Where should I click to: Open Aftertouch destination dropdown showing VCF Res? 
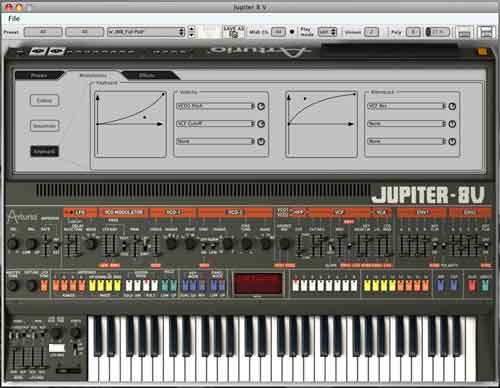click(406, 106)
